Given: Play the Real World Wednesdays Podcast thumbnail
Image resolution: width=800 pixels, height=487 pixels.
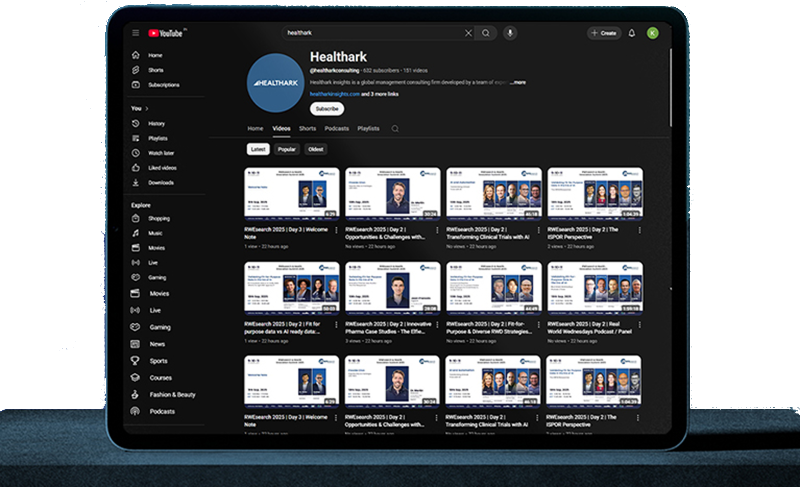Looking at the screenshot, I should point(595,288).
